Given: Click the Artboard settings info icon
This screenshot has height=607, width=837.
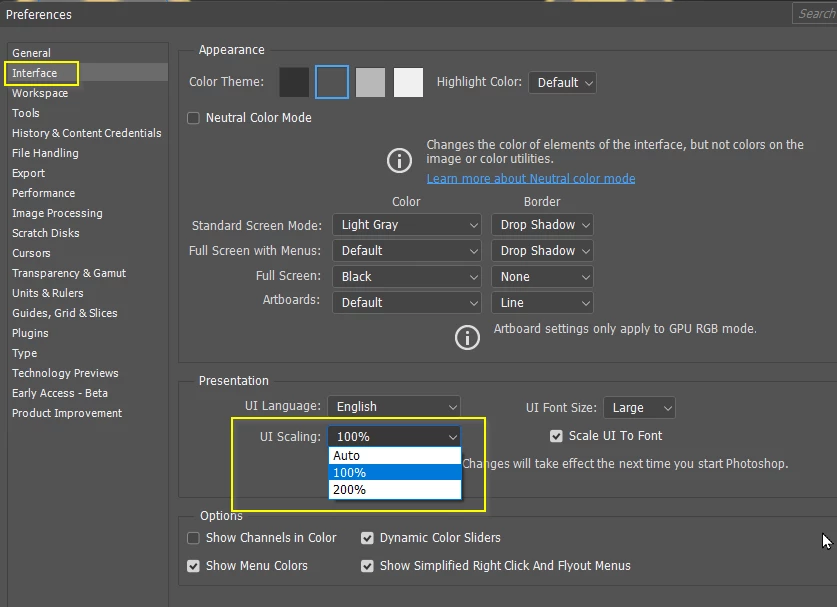Looking at the screenshot, I should tap(467, 337).
